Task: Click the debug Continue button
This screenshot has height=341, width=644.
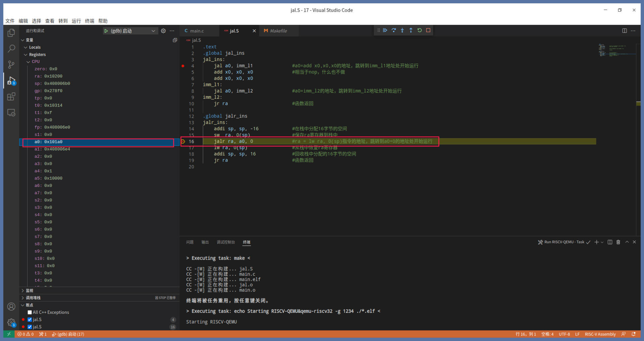Action: 385,30
